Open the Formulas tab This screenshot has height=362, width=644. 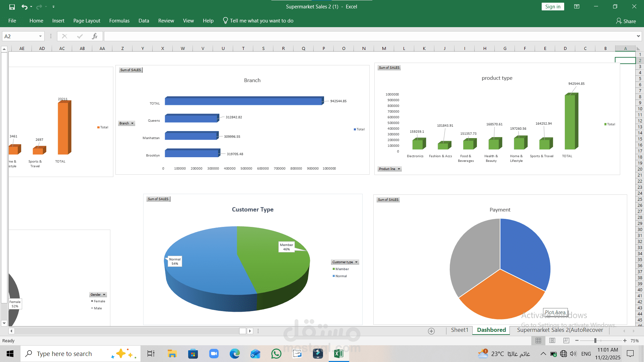(119, 21)
